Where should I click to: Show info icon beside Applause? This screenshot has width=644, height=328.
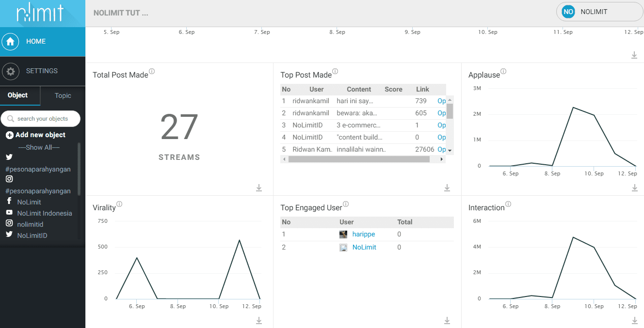(x=503, y=71)
